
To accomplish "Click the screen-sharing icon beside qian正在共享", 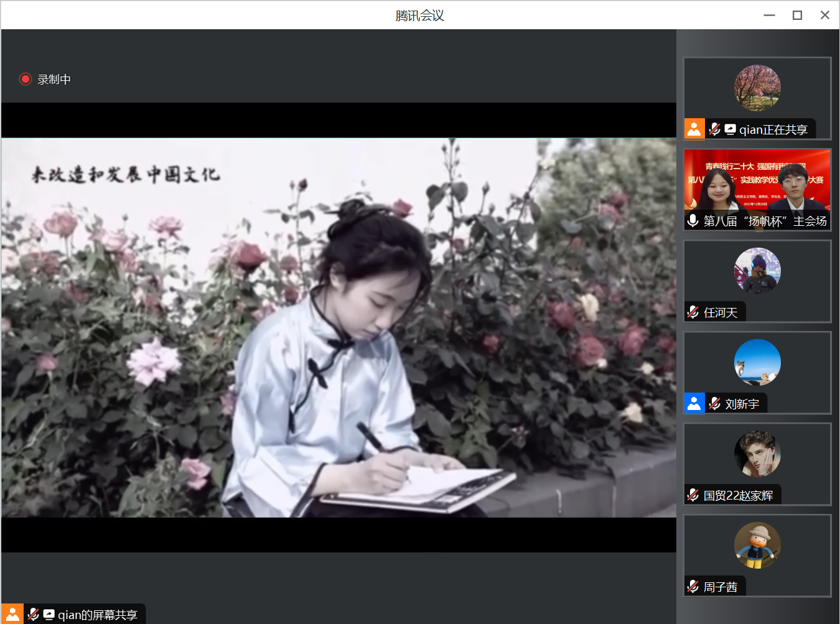I will coord(729,129).
